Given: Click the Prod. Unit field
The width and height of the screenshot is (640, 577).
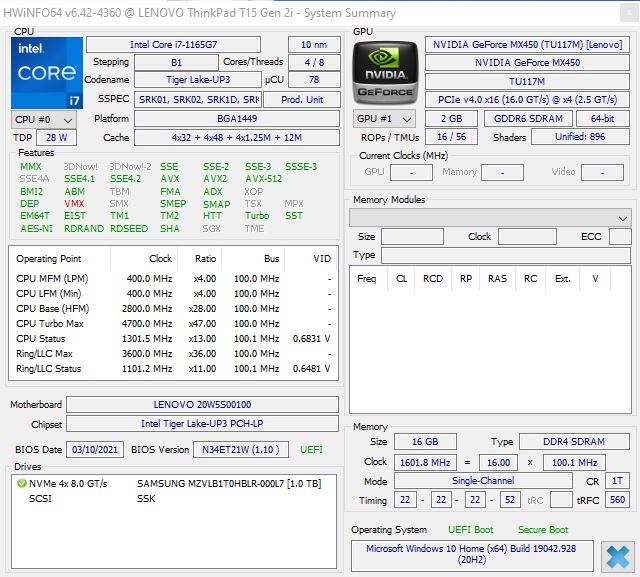Looking at the screenshot, I should pos(302,100).
